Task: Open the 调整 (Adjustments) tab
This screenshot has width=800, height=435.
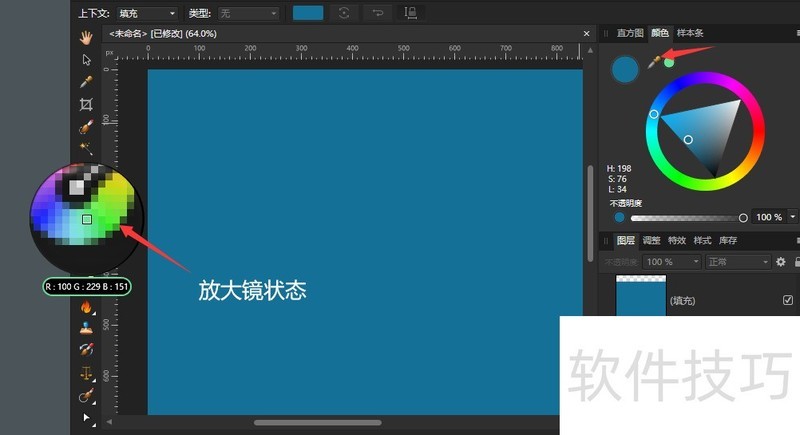Action: (x=651, y=241)
